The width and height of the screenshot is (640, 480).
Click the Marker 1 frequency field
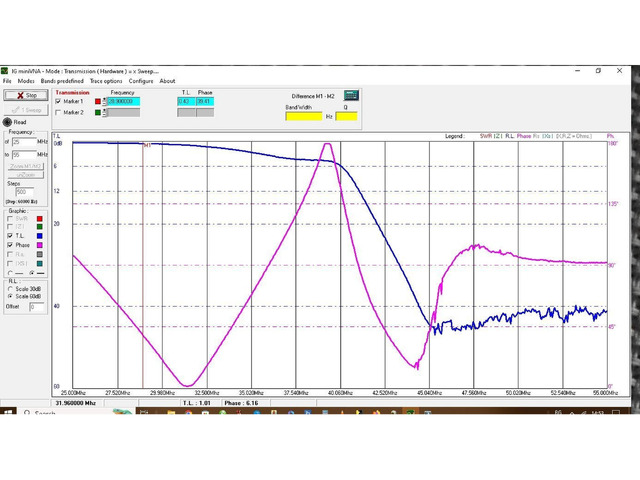click(x=123, y=101)
